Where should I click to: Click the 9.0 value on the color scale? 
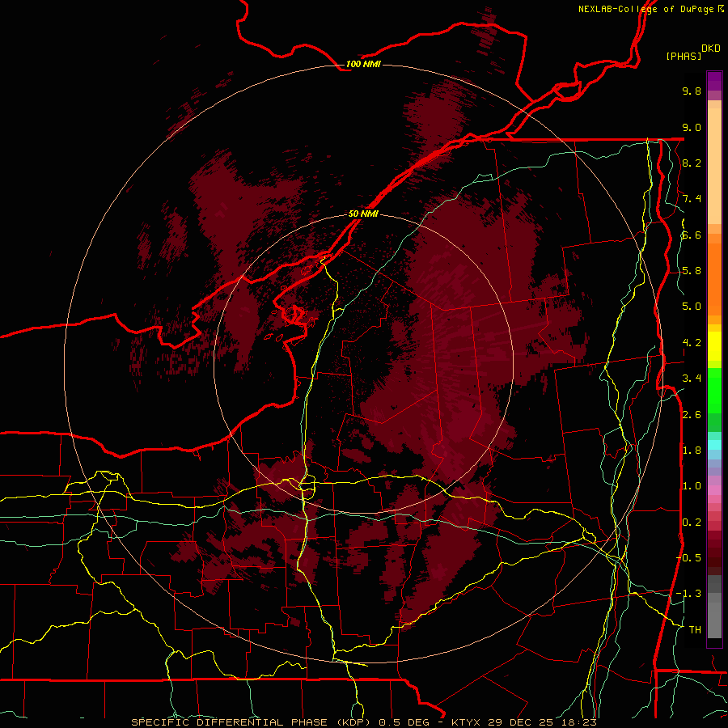(x=692, y=127)
